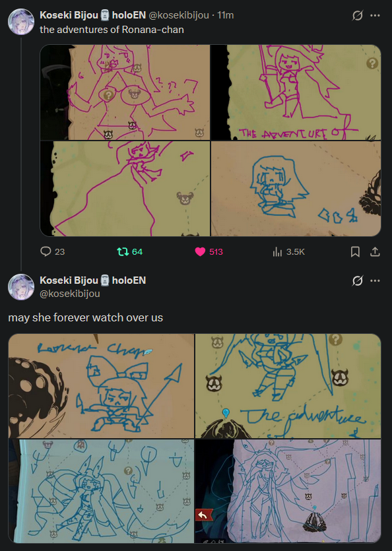Click the Grok icon on first post
Viewport: 392px width, 551px height.
358,15
